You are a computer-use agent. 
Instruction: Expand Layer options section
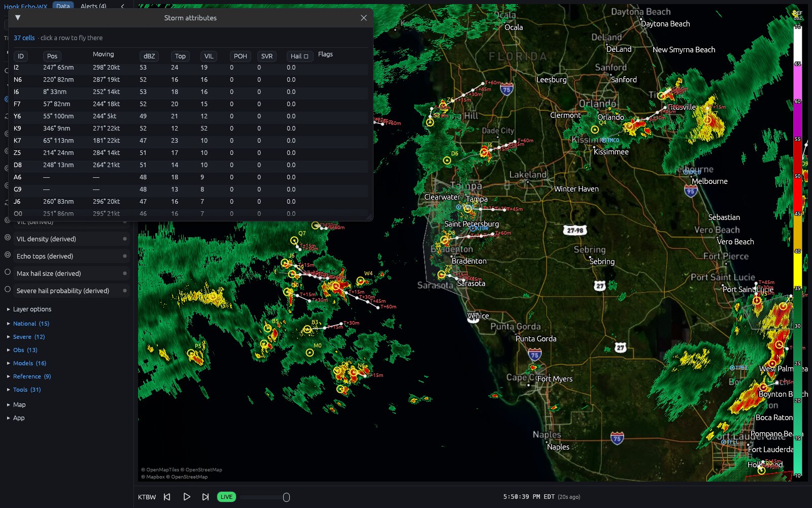pyautogui.click(x=29, y=309)
